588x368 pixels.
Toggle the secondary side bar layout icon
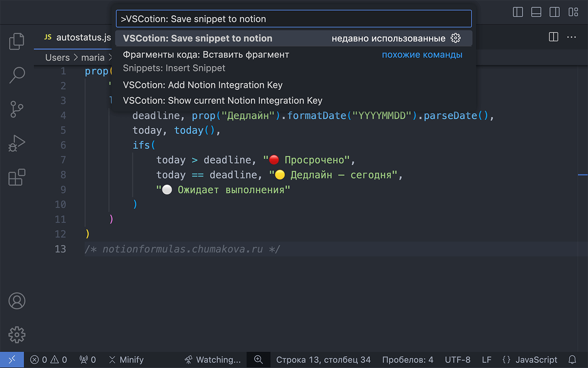tap(555, 12)
